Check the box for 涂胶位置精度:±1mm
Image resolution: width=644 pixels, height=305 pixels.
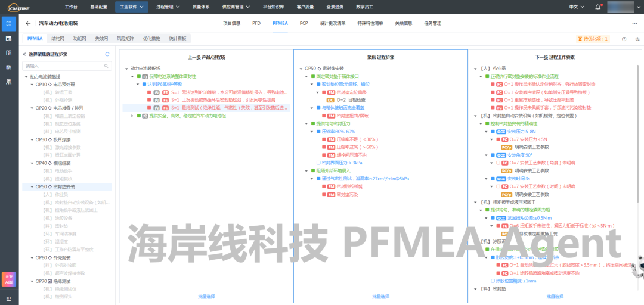click(x=493, y=281)
